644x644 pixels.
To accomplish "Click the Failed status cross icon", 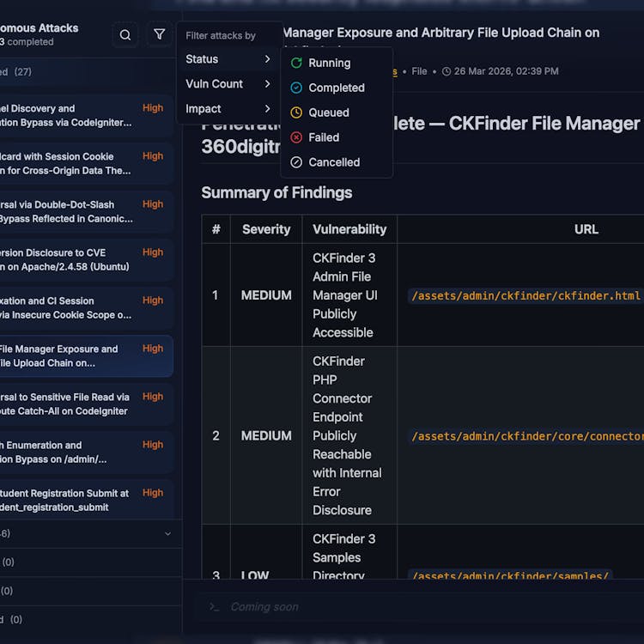I will 296,137.
